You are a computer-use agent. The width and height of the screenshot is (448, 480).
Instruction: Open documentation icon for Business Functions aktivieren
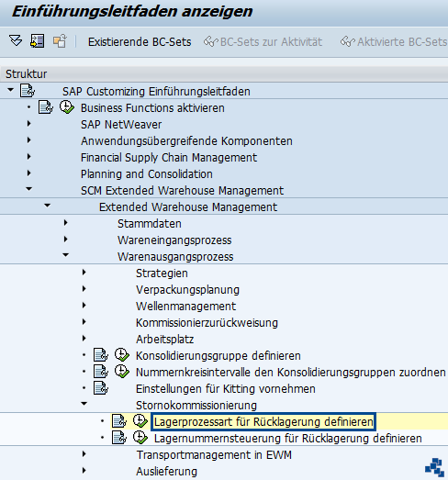click(46, 107)
